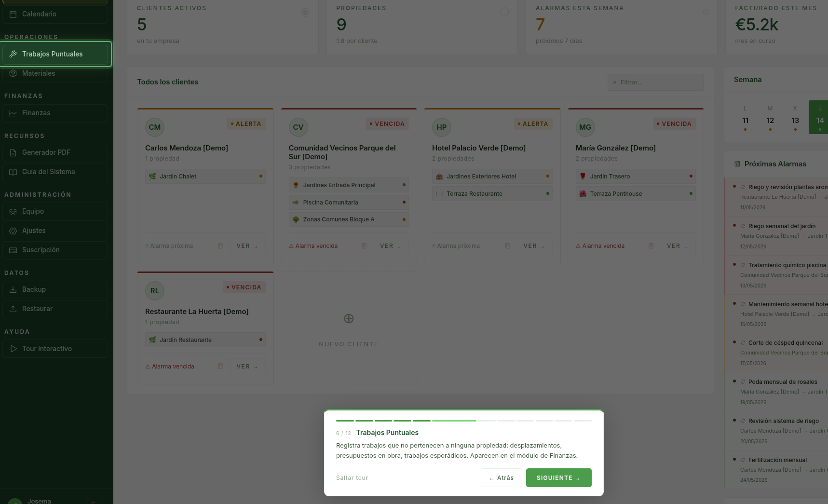Click RL avatar of Restaurante La Huerta
828x504 pixels.
(x=155, y=291)
